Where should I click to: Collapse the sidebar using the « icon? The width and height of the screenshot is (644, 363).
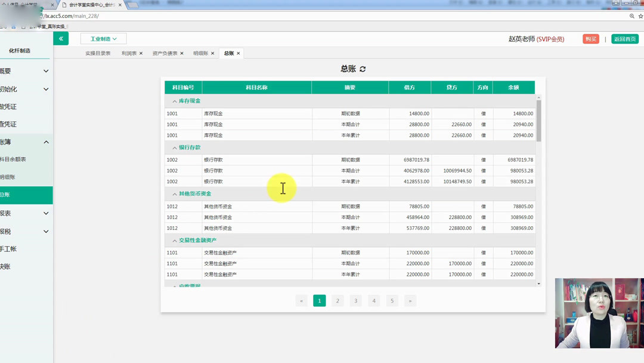click(x=62, y=38)
